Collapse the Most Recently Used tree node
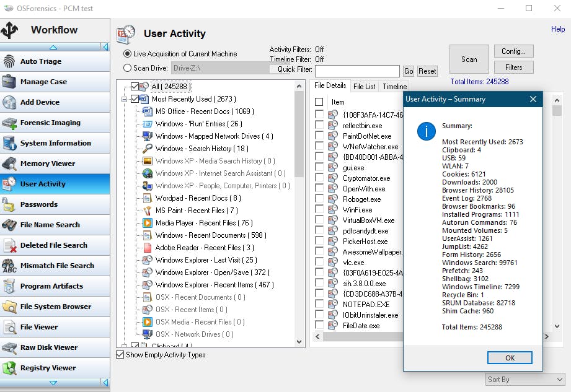Image resolution: width=571 pixels, height=392 pixels. (124, 99)
